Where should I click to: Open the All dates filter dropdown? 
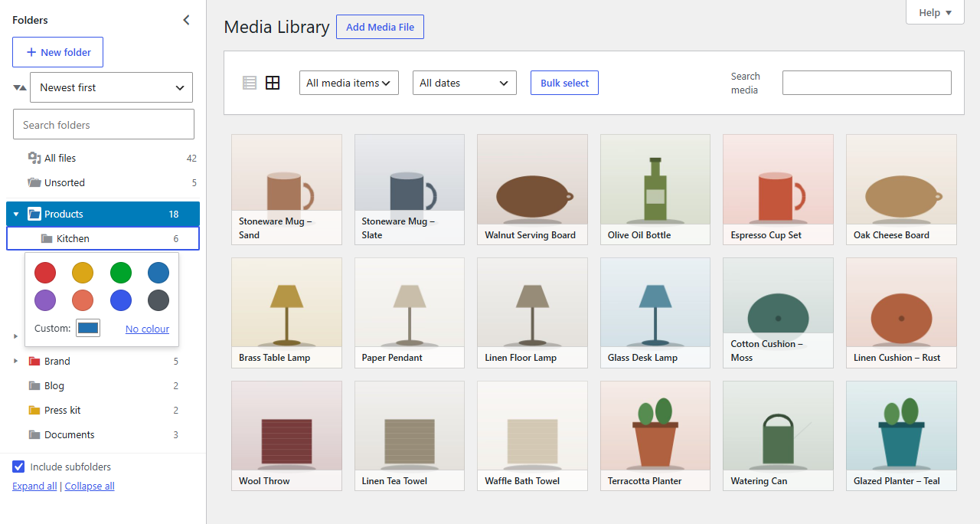coord(465,83)
